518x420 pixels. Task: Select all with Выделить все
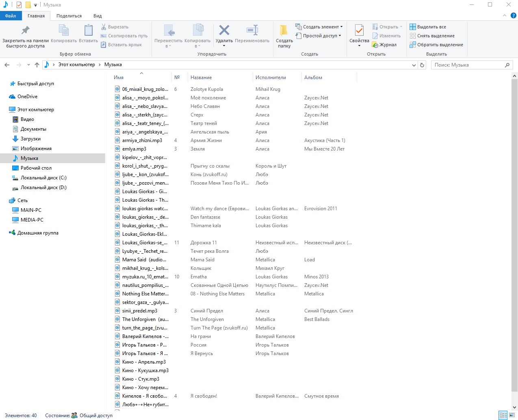click(x=428, y=27)
